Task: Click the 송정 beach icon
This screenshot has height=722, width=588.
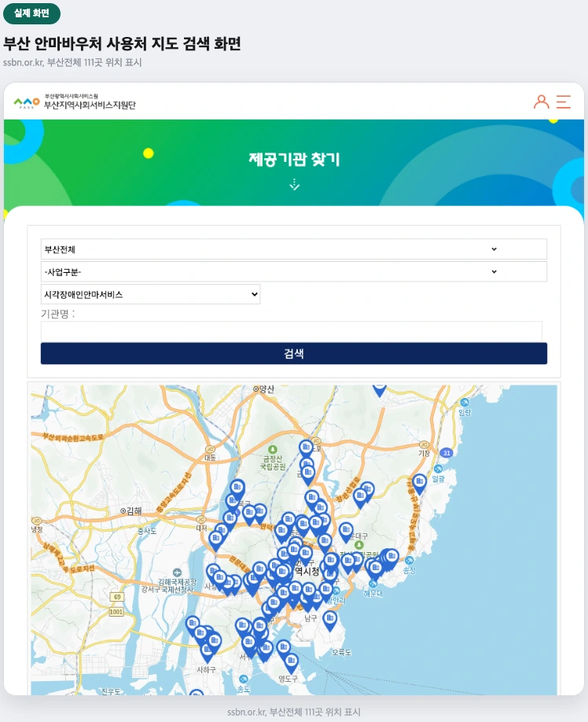Action: tap(409, 561)
